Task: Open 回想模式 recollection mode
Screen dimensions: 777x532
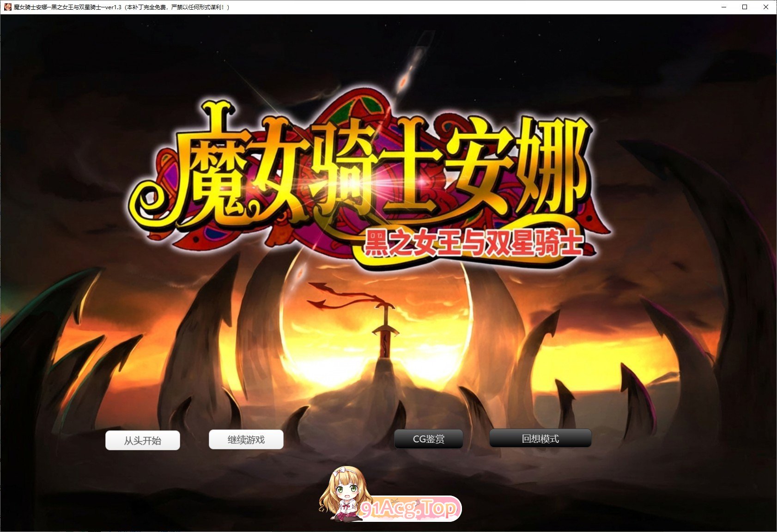Action: [540, 438]
